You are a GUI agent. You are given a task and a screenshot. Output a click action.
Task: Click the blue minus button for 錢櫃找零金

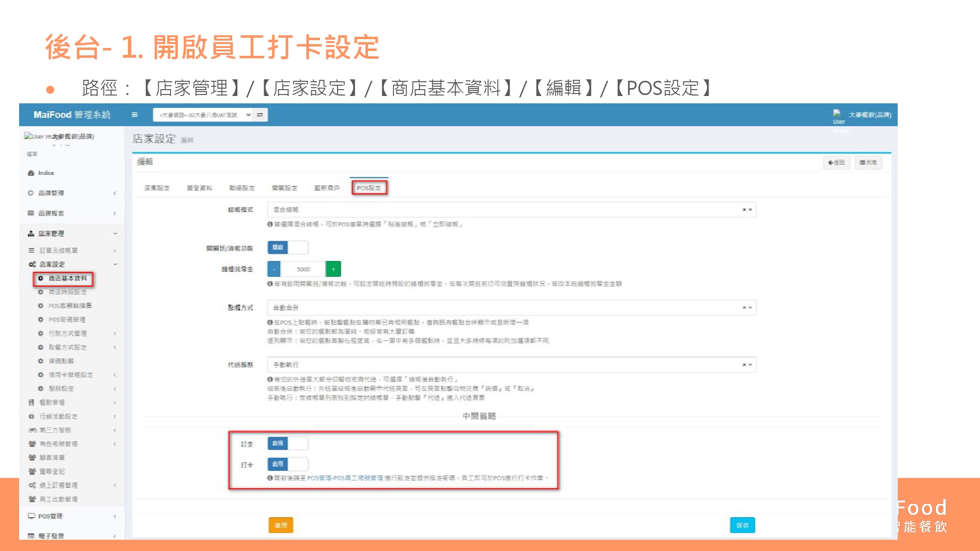(274, 269)
